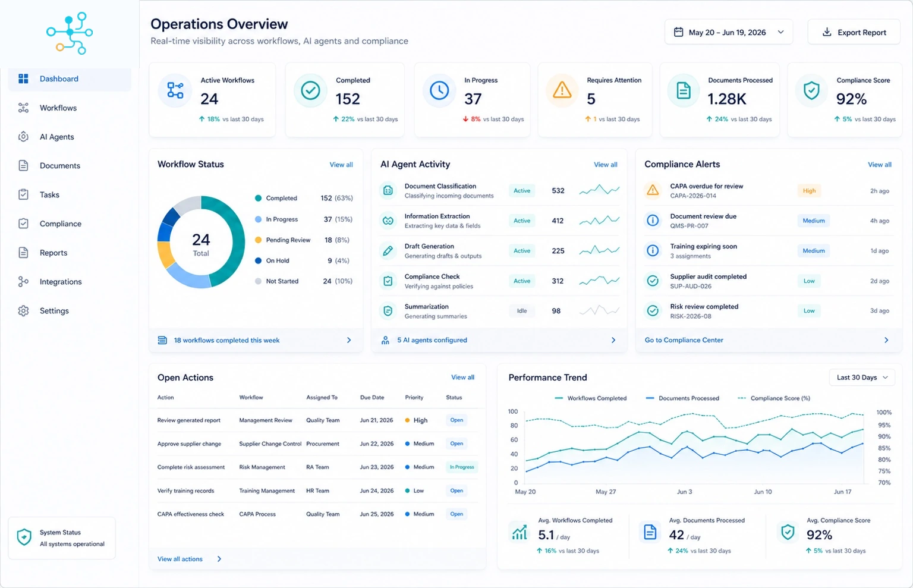This screenshot has height=588, width=913.
Task: Toggle the Compliance Score (%) chart legend
Action: [x=774, y=398]
